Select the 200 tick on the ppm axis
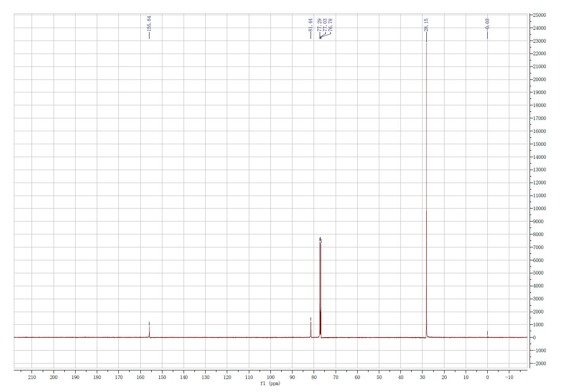The width and height of the screenshot is (562, 392). (54, 377)
